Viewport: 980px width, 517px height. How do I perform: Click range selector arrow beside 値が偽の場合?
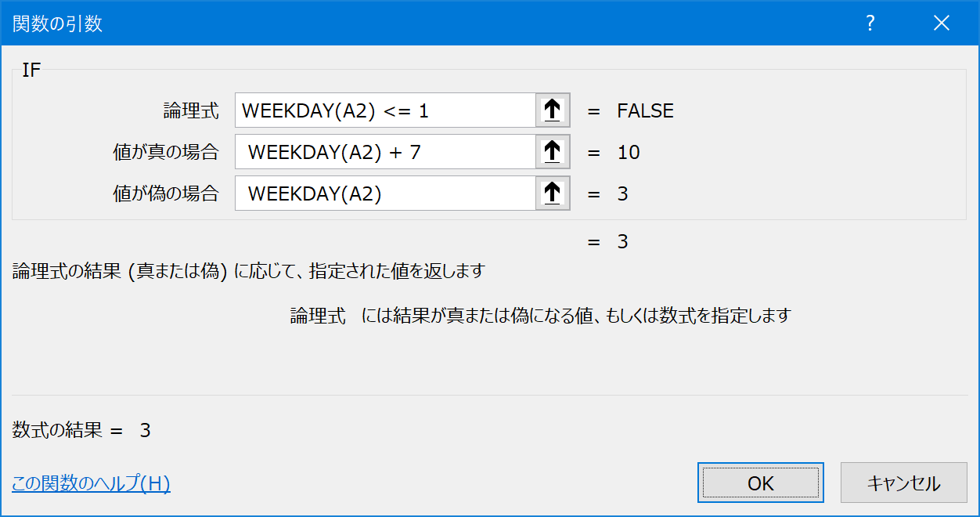pyautogui.click(x=553, y=193)
